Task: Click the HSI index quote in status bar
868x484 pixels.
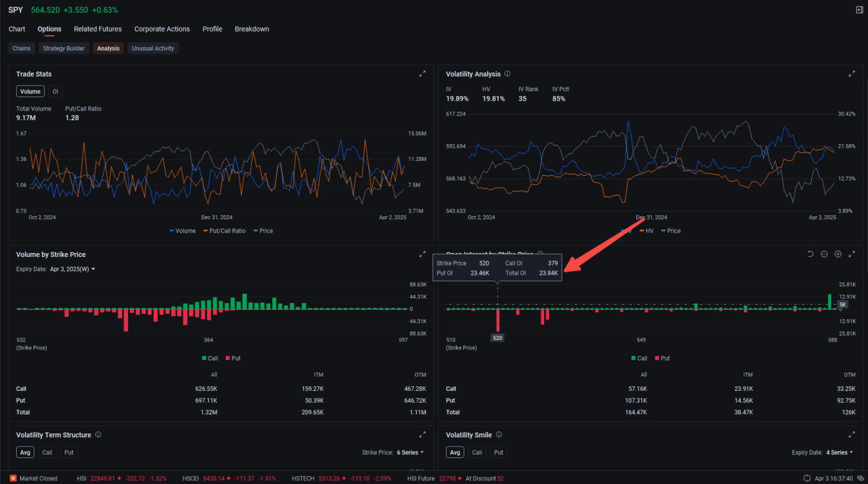Action: pyautogui.click(x=122, y=479)
